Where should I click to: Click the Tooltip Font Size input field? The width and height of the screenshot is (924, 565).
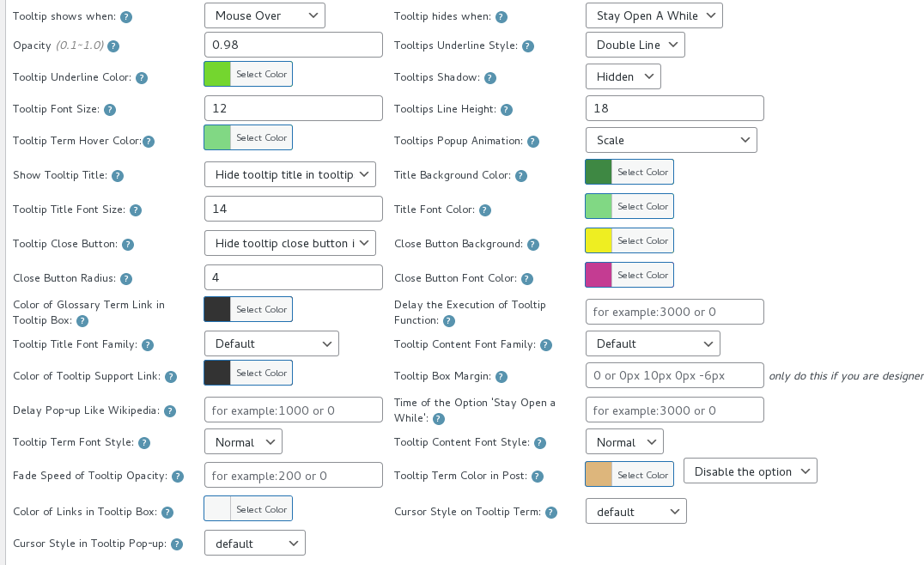tap(293, 108)
